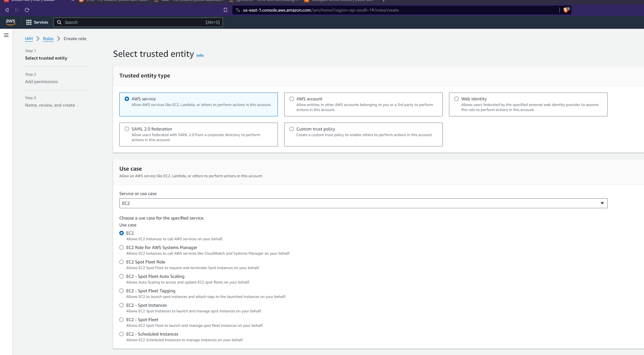This screenshot has height=355, width=644.
Task: Select EC2 Spot Fleet Role use case
Action: click(x=122, y=262)
